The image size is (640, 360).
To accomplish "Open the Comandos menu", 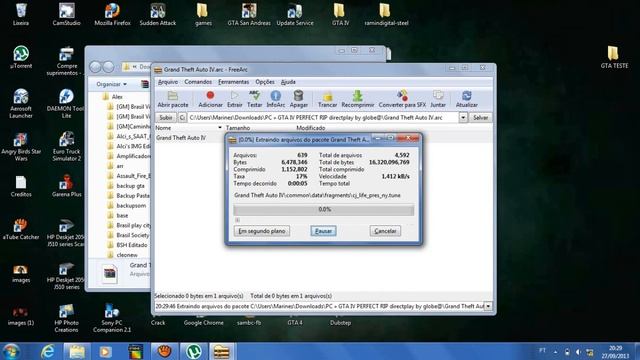I will coord(198,82).
